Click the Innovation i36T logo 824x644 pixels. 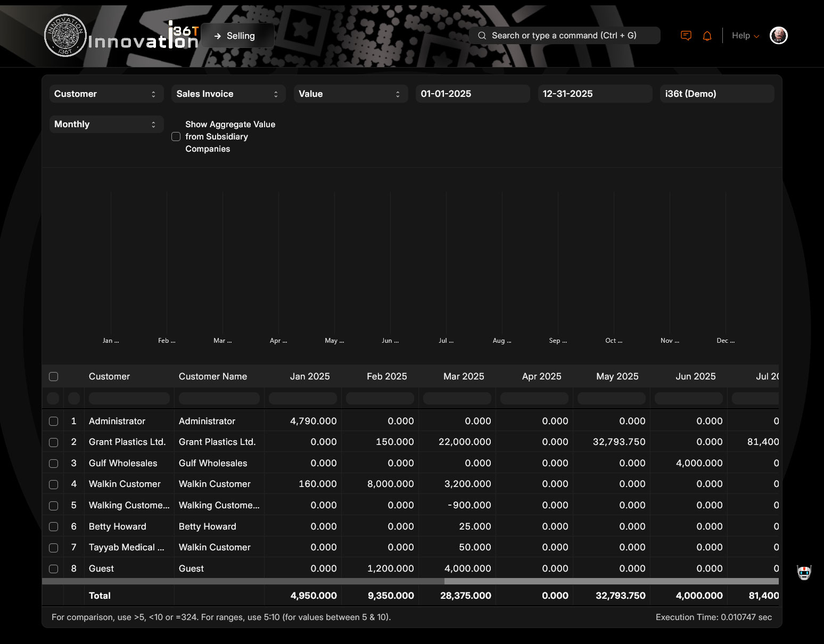tap(121, 36)
